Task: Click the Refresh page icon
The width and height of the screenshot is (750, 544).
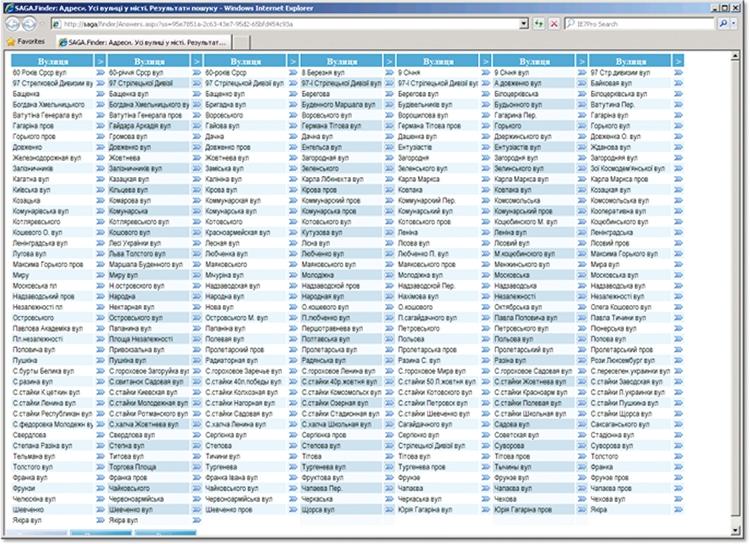Action: (x=539, y=23)
